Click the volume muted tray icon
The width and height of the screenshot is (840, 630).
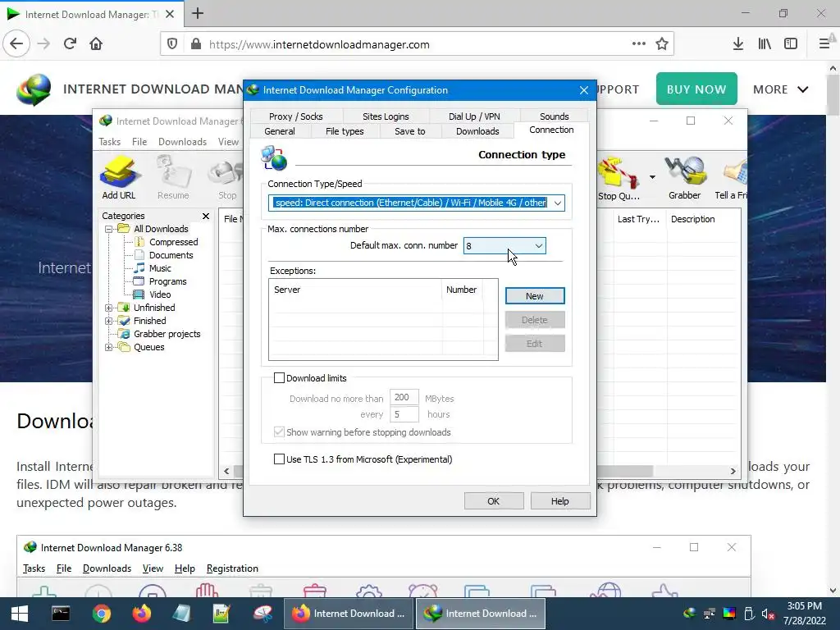(768, 614)
